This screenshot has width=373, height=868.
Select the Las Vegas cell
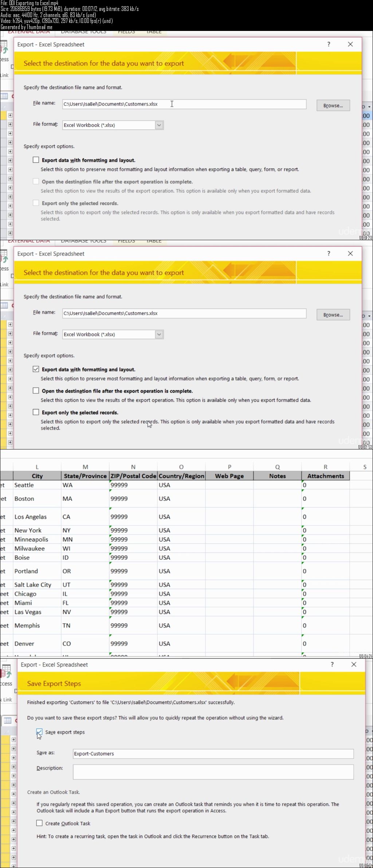pos(37,612)
